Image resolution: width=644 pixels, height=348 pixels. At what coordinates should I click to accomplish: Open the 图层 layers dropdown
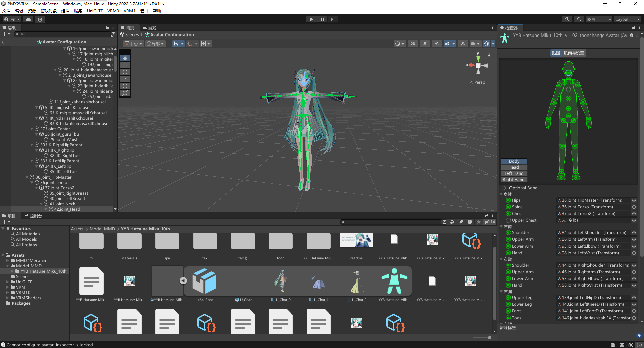click(x=599, y=19)
